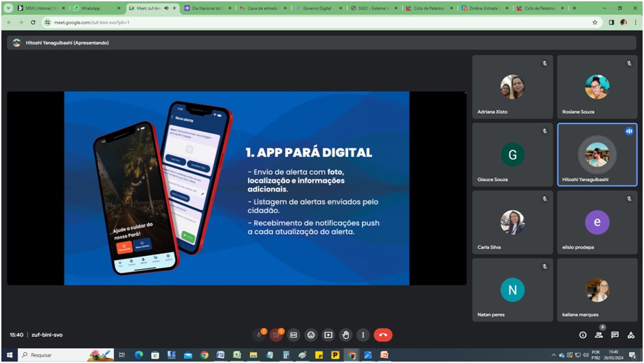The image size is (644, 363).
Task: Click the speaking indicator on Hitoshi's tile
Action: click(629, 131)
